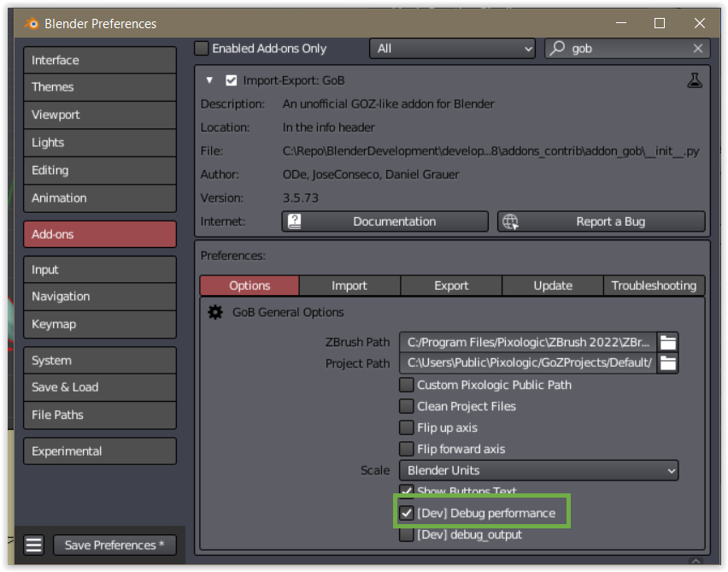
Task: Click the GoB General Options heading
Action: pos(288,312)
